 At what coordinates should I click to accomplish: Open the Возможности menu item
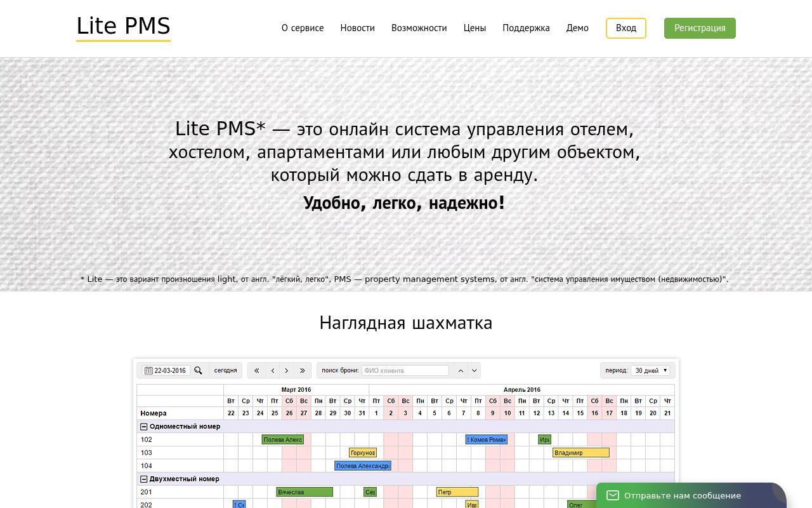click(419, 28)
